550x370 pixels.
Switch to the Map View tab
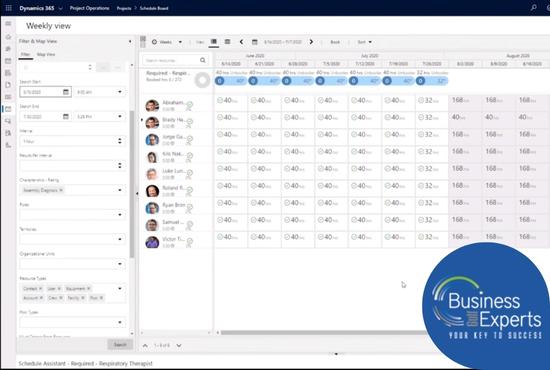(x=46, y=54)
